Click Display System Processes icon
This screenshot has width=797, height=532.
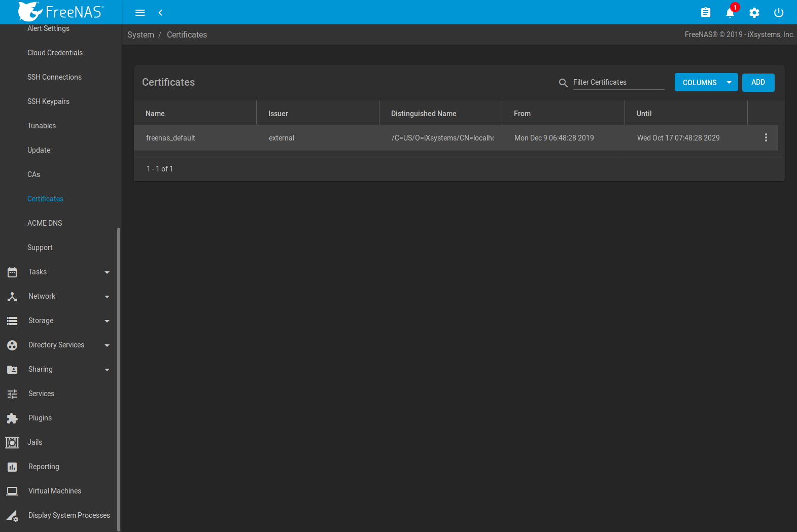(12, 516)
